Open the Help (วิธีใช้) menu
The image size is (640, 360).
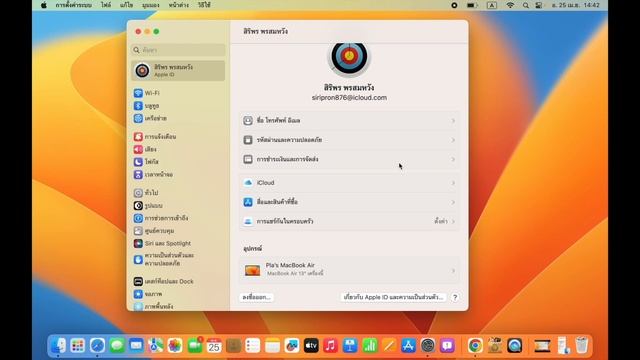click(x=204, y=5)
